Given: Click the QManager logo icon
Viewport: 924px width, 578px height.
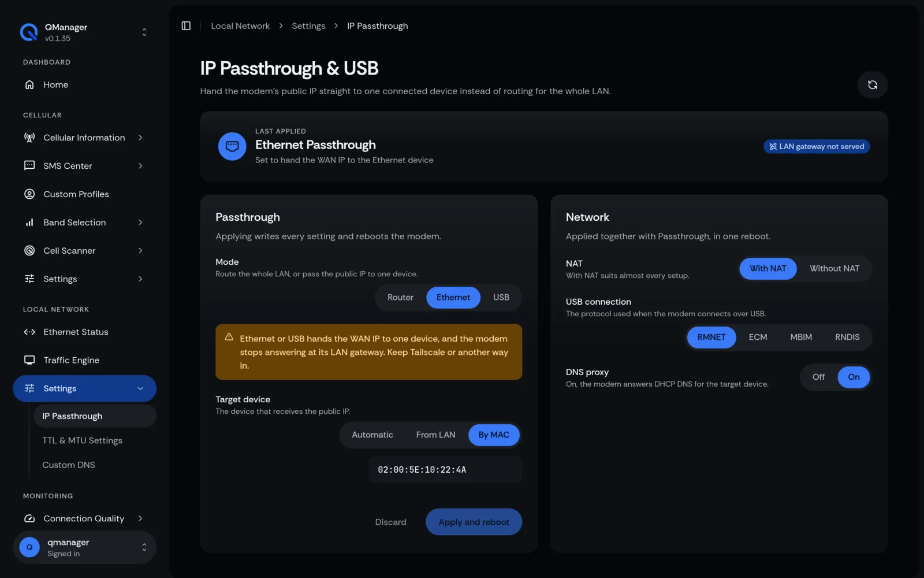Looking at the screenshot, I should [x=29, y=32].
